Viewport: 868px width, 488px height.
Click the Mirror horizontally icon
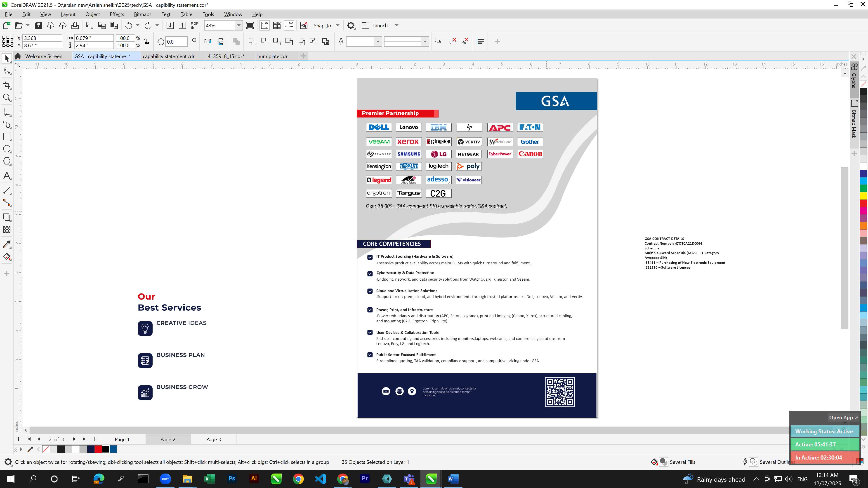(208, 41)
